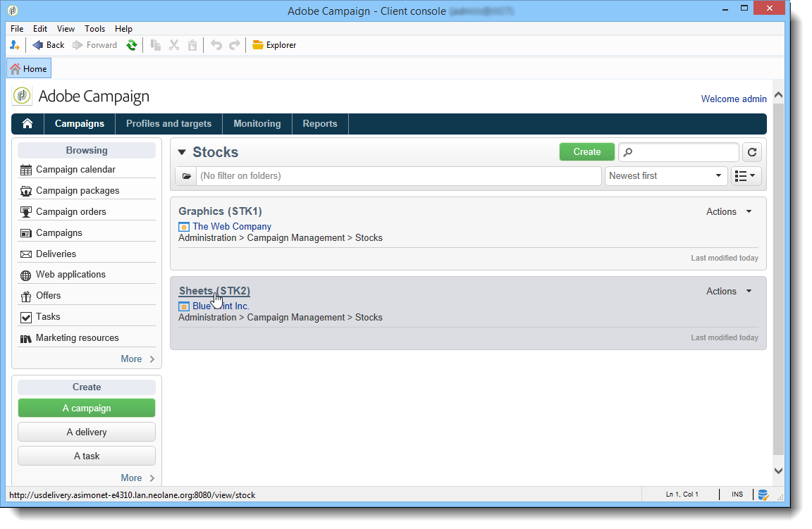Click the Welcome admin link
Image resolution: width=812 pixels, height=529 pixels.
click(734, 99)
